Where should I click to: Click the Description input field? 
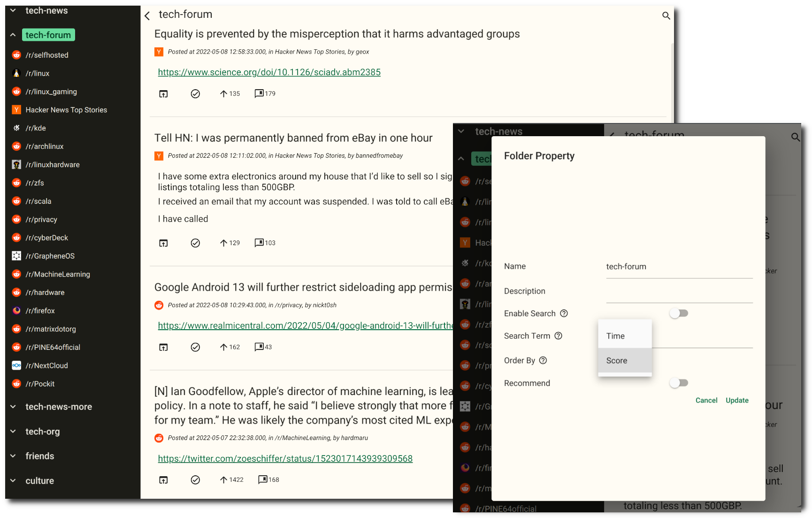pyautogui.click(x=679, y=294)
